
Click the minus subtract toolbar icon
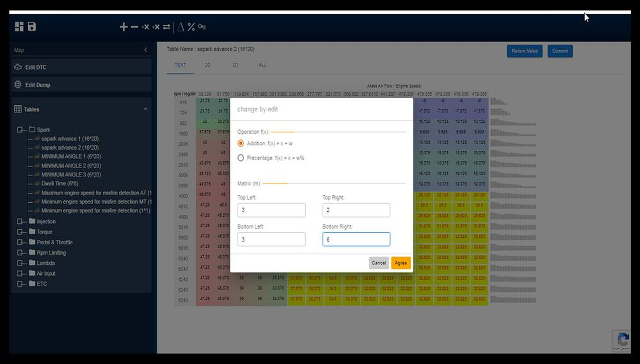134,27
